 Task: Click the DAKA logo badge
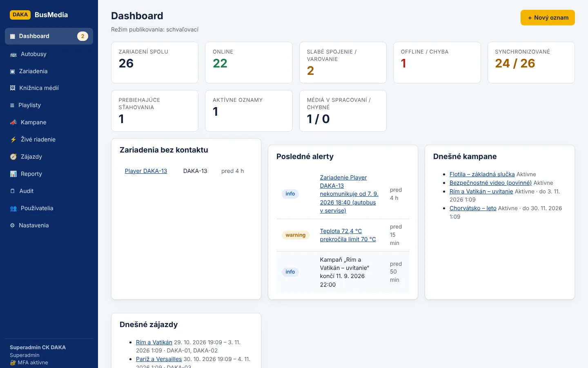(x=20, y=15)
